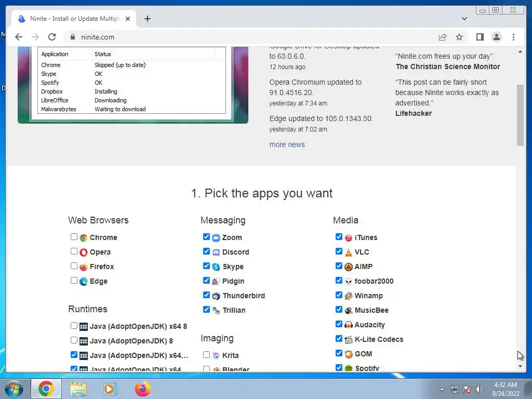Reload the Ninite page

click(52, 37)
